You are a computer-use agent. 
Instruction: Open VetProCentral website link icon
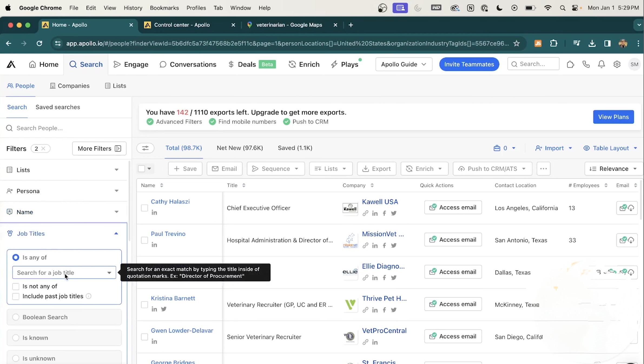(365, 342)
